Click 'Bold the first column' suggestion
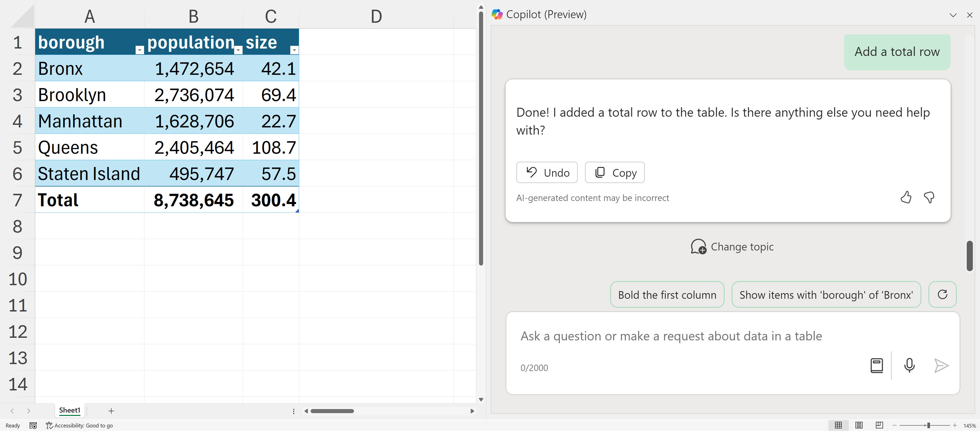The height and width of the screenshot is (431, 980). tap(667, 295)
